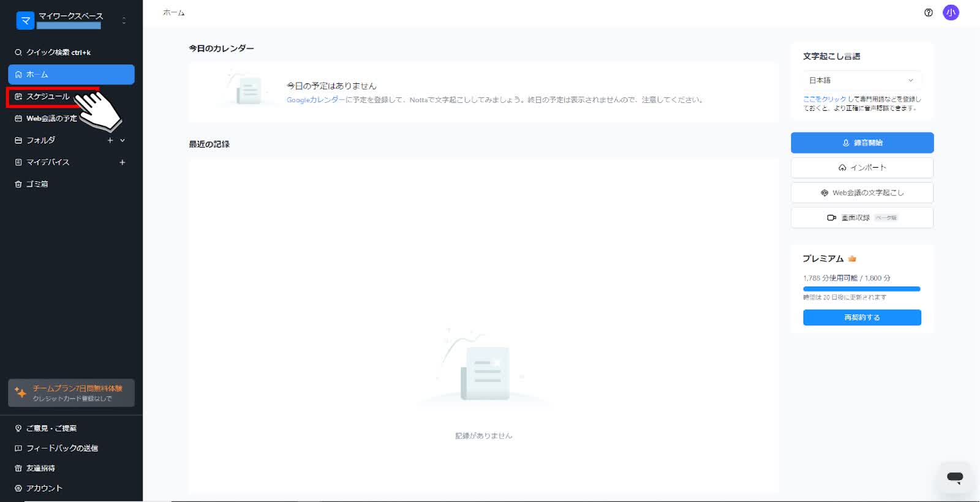Add a device with plus icon
980x502 pixels.
pyautogui.click(x=123, y=162)
